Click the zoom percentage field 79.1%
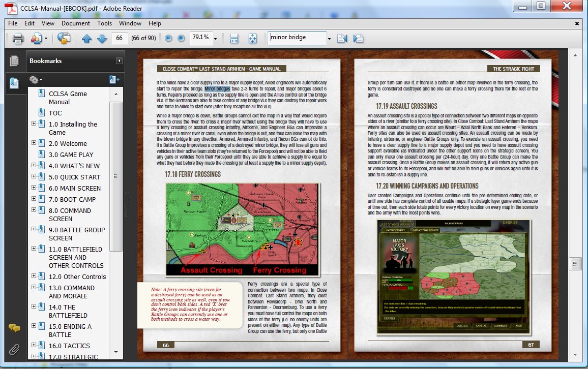 [201, 38]
